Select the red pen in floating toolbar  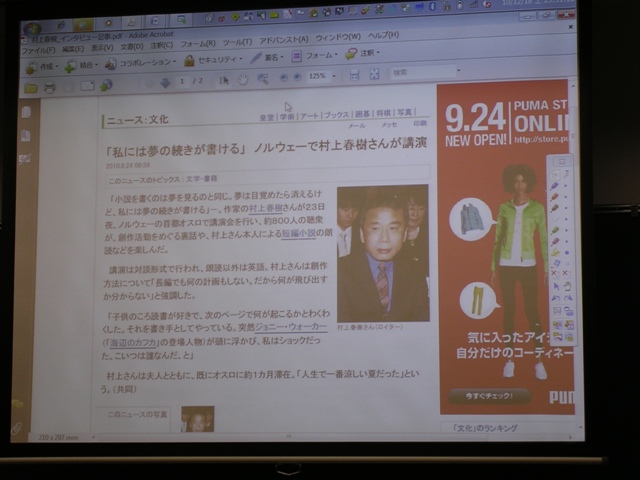554,197
